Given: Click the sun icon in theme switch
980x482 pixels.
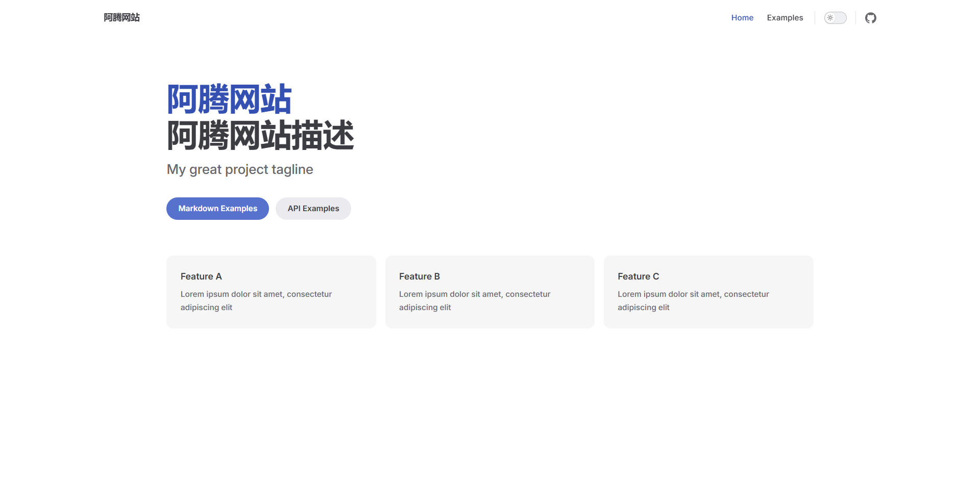Looking at the screenshot, I should click(x=830, y=18).
